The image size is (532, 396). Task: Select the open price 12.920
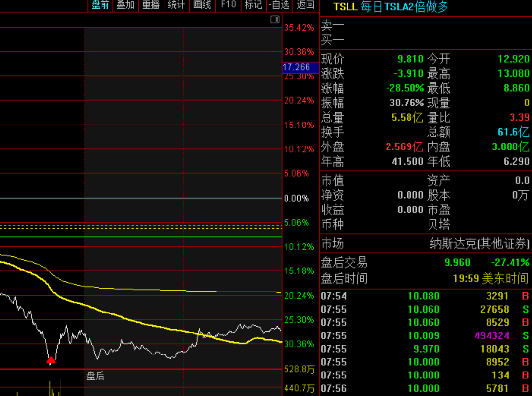(x=513, y=59)
